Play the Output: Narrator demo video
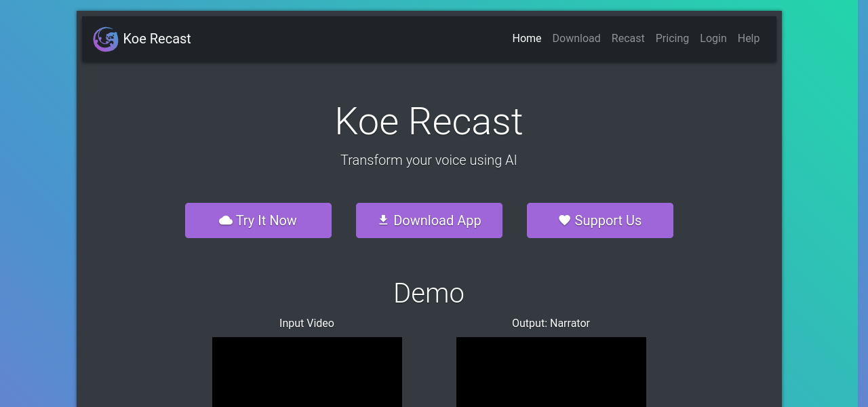This screenshot has width=868, height=407. point(551,372)
